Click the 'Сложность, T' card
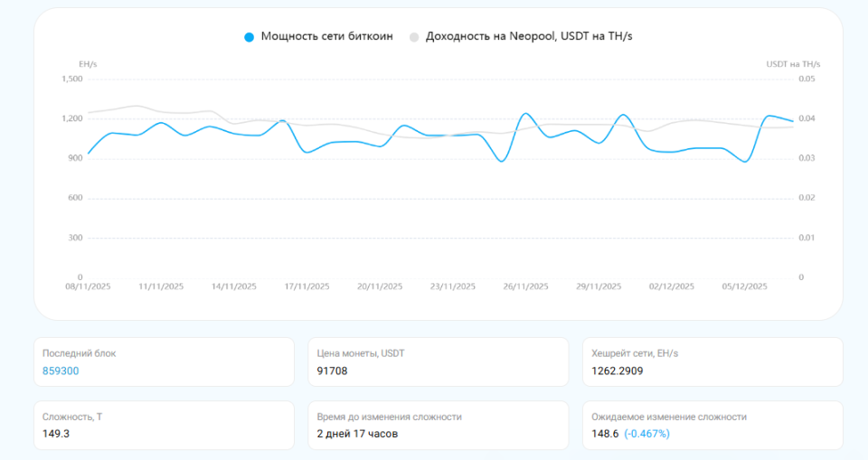868x460 pixels. pos(163,425)
